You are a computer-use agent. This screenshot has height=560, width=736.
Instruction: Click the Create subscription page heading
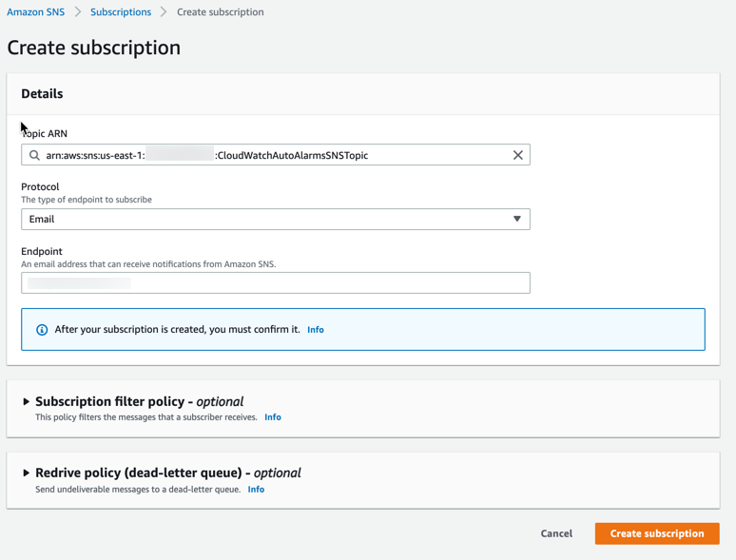click(94, 48)
